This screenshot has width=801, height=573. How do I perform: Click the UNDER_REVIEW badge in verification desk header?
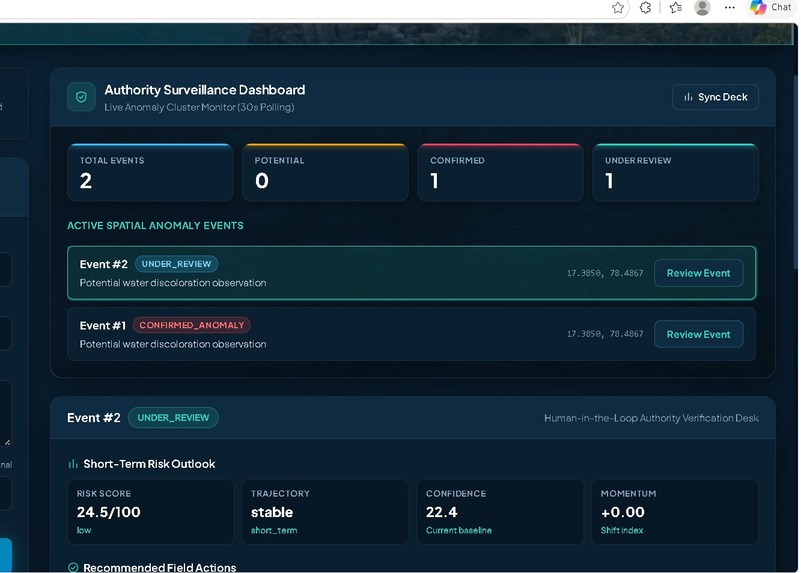point(173,418)
